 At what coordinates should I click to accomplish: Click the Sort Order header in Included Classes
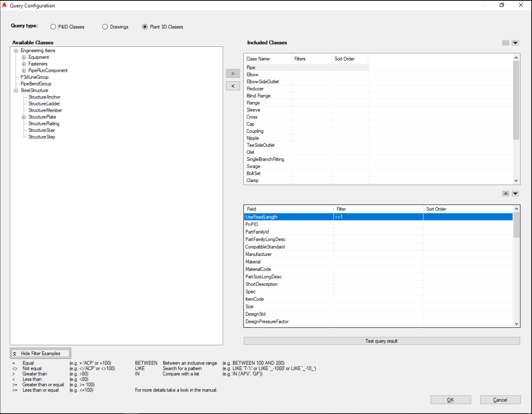[350, 59]
